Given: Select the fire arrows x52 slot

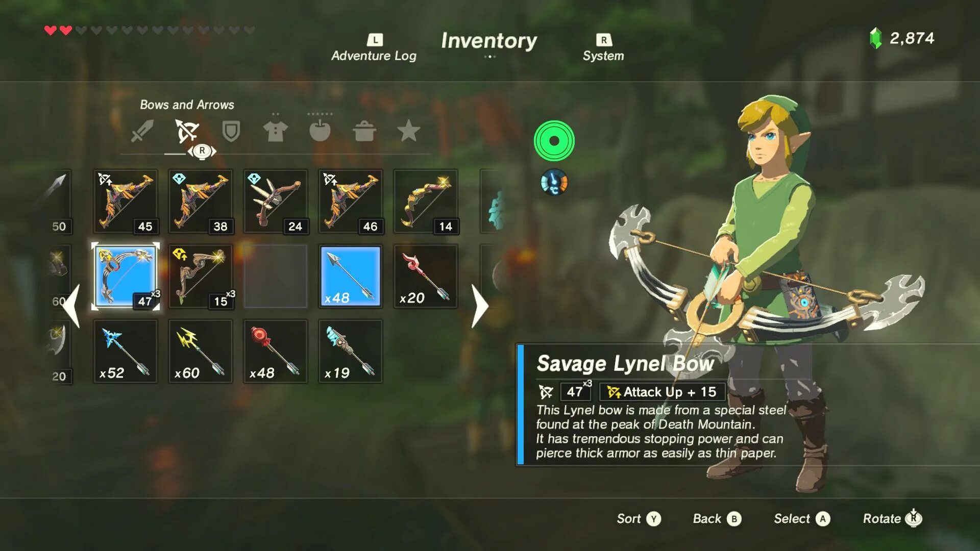Looking at the screenshot, I should [x=126, y=352].
